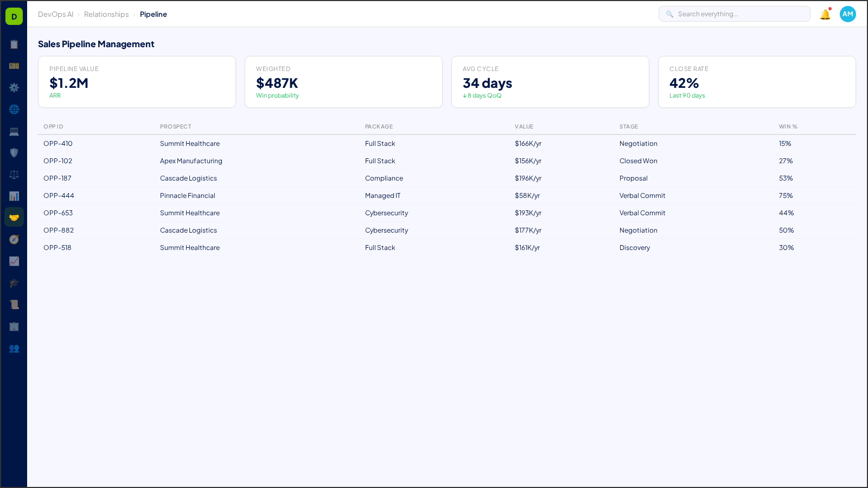This screenshot has height=488, width=868.
Task: Select the graduation cap icon
Action: click(x=14, y=282)
